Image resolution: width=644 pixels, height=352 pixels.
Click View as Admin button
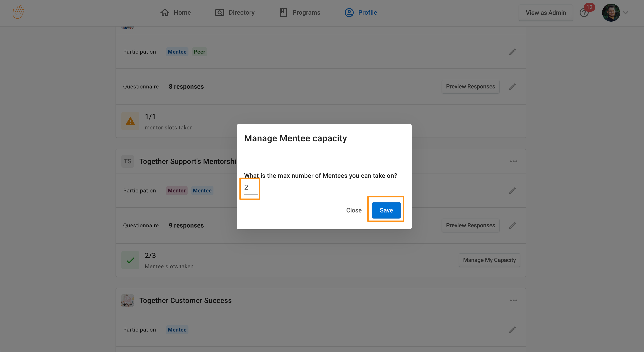pos(546,13)
